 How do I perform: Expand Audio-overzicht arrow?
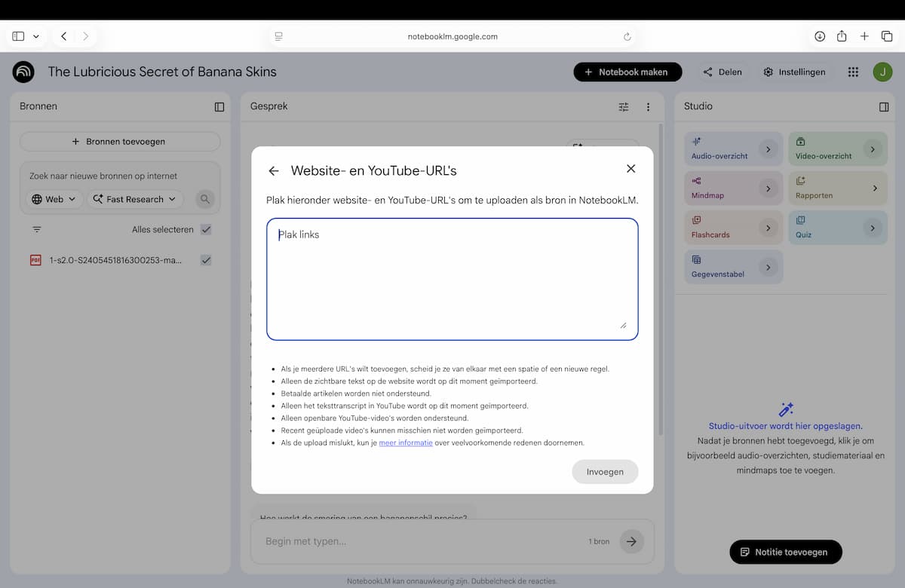tap(768, 149)
